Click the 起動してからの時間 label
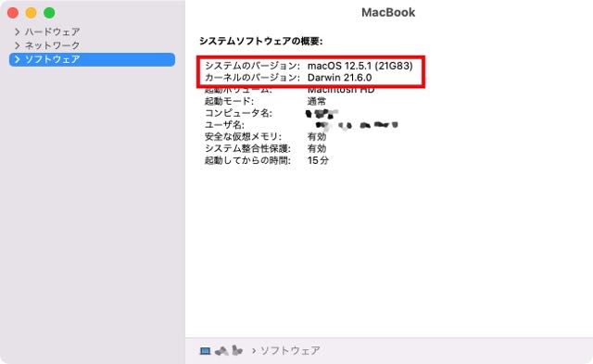Viewport: 593px width, 364px height. click(247, 160)
